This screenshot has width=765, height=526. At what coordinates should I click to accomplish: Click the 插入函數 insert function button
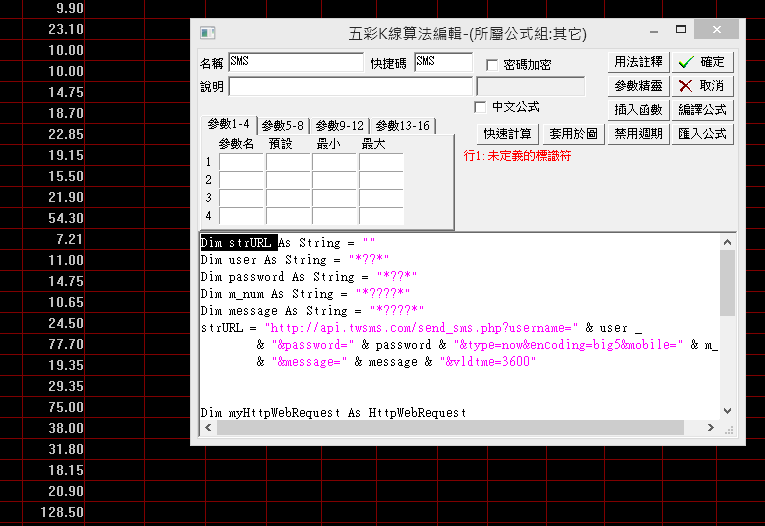pyautogui.click(x=638, y=110)
